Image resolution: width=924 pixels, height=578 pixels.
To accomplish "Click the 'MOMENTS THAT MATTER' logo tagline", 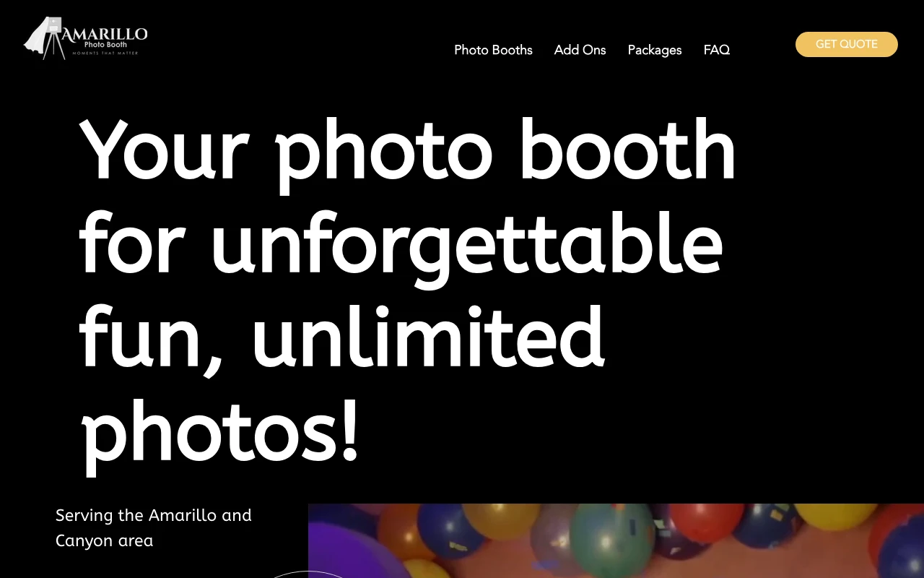I will tap(105, 53).
